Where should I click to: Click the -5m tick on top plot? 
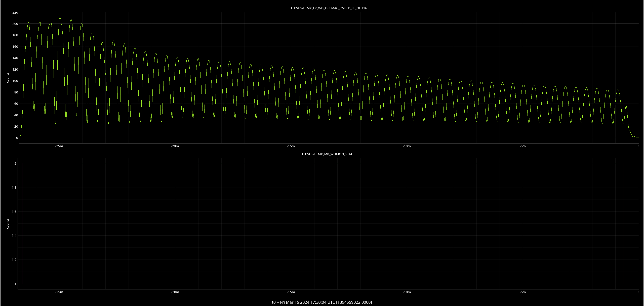[x=523, y=146]
